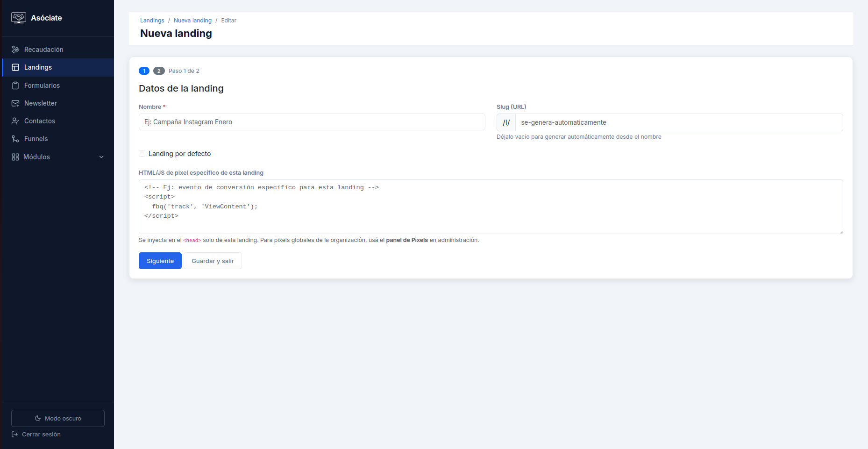Image resolution: width=868 pixels, height=449 pixels.
Task: Click the Recaudación sidebar icon
Action: click(x=15, y=50)
